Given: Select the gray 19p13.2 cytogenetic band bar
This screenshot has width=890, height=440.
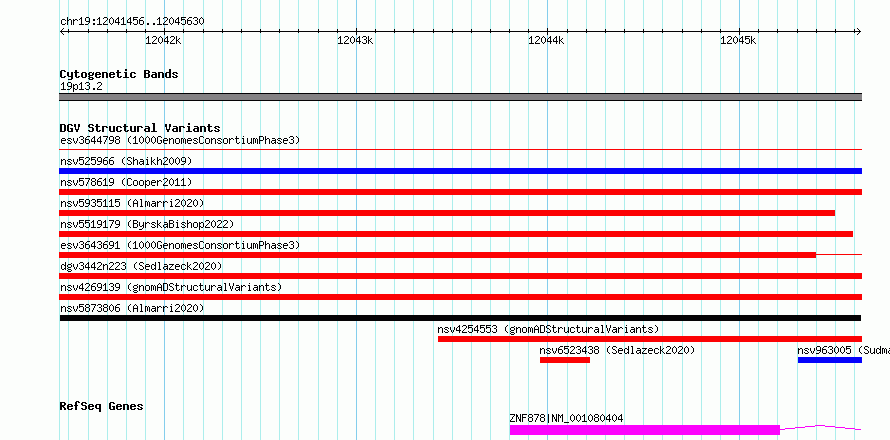Looking at the screenshot, I should click(460, 97).
